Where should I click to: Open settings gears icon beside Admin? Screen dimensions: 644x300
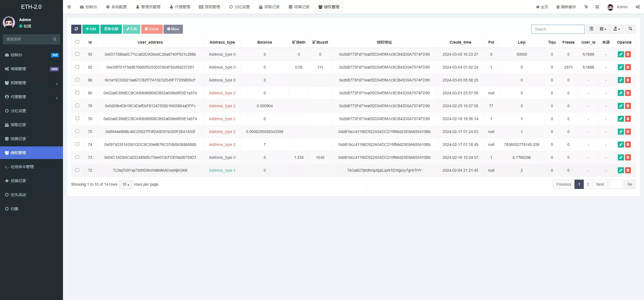click(638, 7)
